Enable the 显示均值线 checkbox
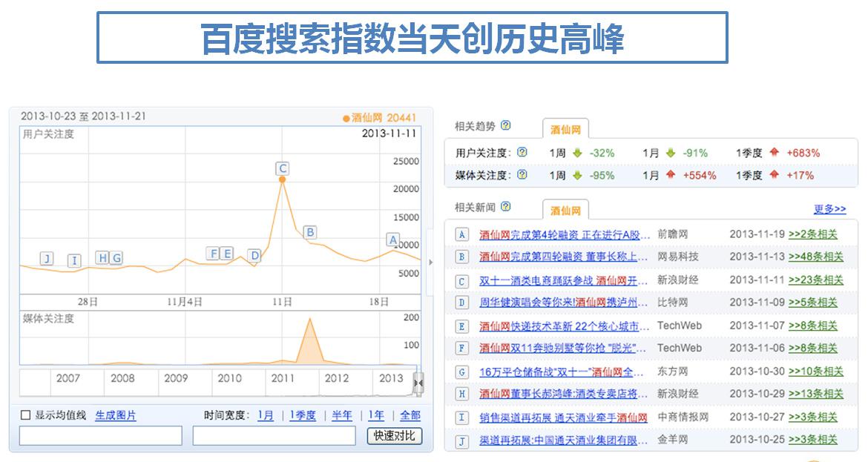The height and width of the screenshot is (462, 868). click(26, 415)
